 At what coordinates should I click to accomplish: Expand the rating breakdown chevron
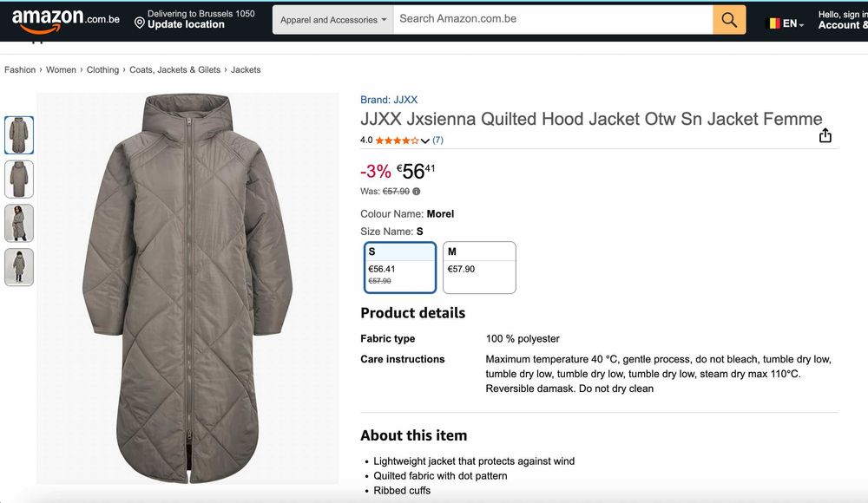425,140
